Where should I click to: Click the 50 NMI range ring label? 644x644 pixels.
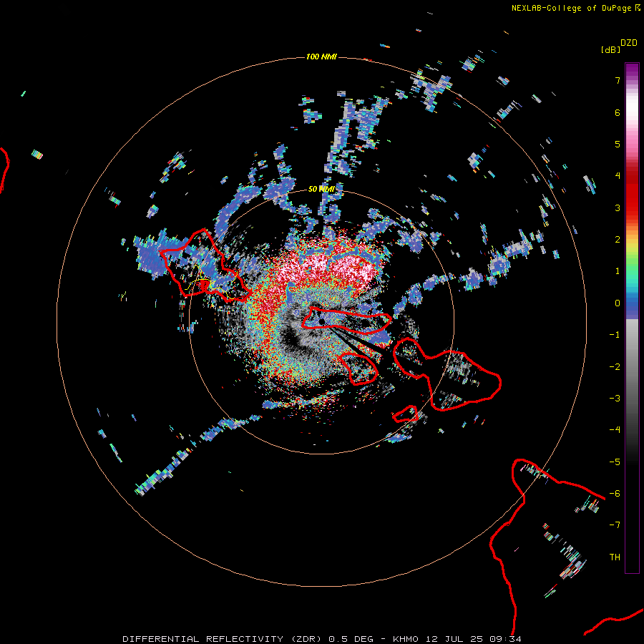321,189
